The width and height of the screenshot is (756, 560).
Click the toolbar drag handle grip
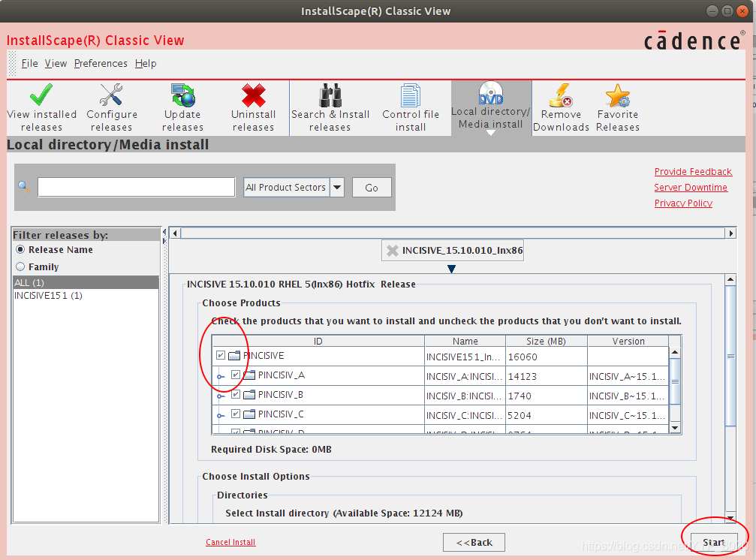coord(13,64)
